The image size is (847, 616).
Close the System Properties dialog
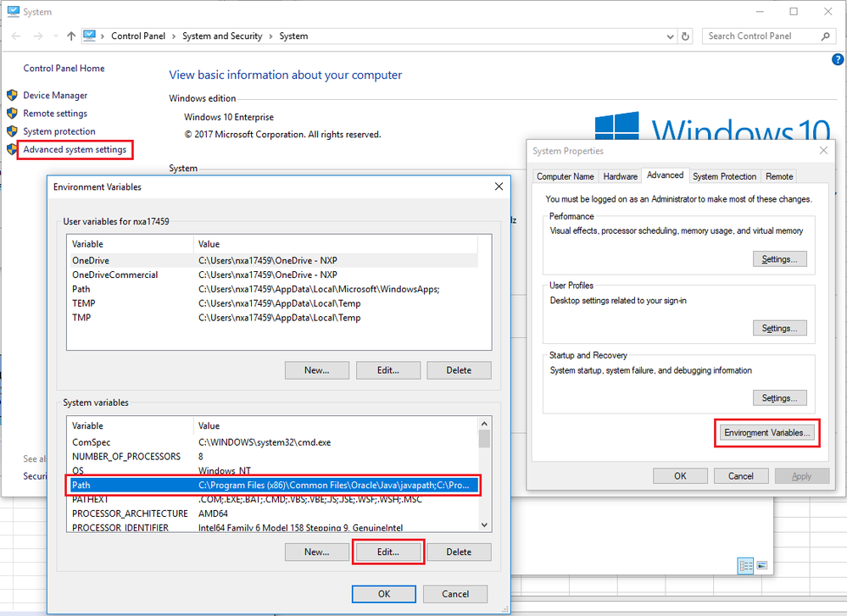pyautogui.click(x=823, y=151)
